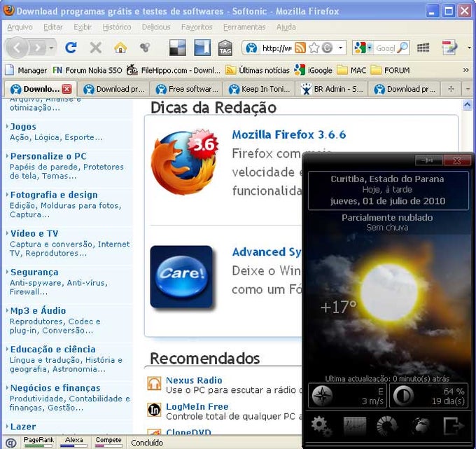Click the Firefox 3.6 logo thumbnail
Image resolution: width=476 pixels, height=449 pixels.
(x=185, y=162)
